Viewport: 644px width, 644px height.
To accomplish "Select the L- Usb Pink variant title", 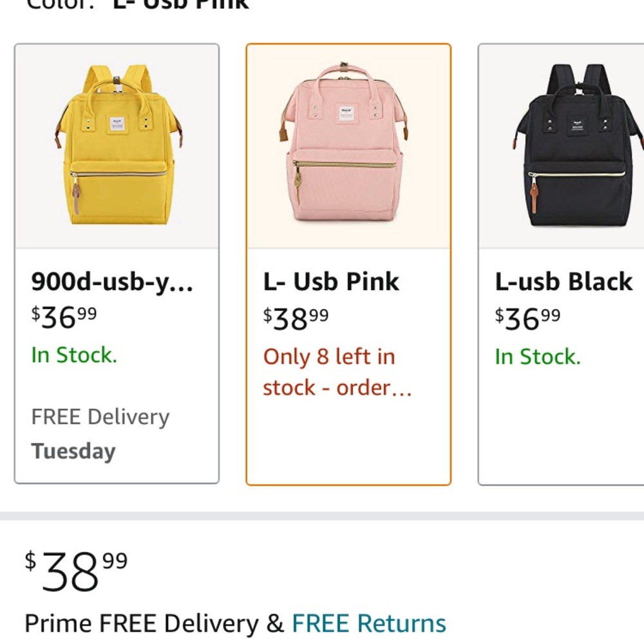I will tap(330, 281).
